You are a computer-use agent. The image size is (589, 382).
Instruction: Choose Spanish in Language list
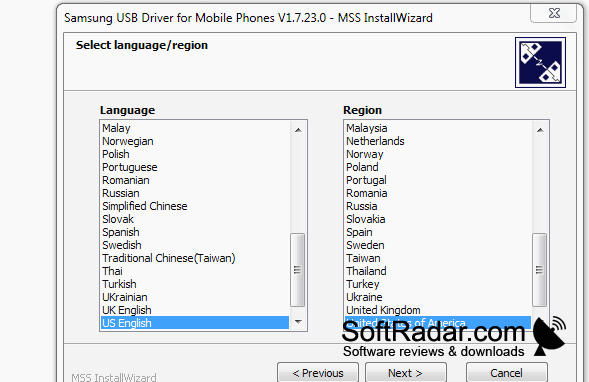[195, 232]
